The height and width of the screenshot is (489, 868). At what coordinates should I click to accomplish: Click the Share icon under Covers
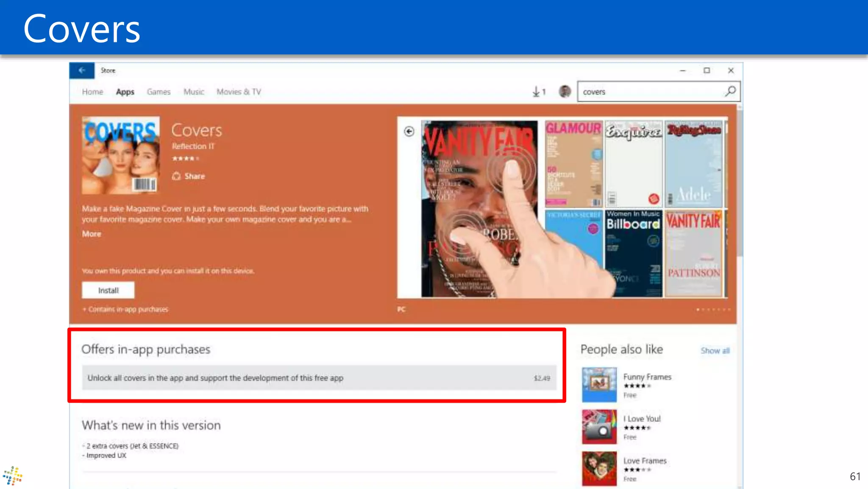[176, 176]
